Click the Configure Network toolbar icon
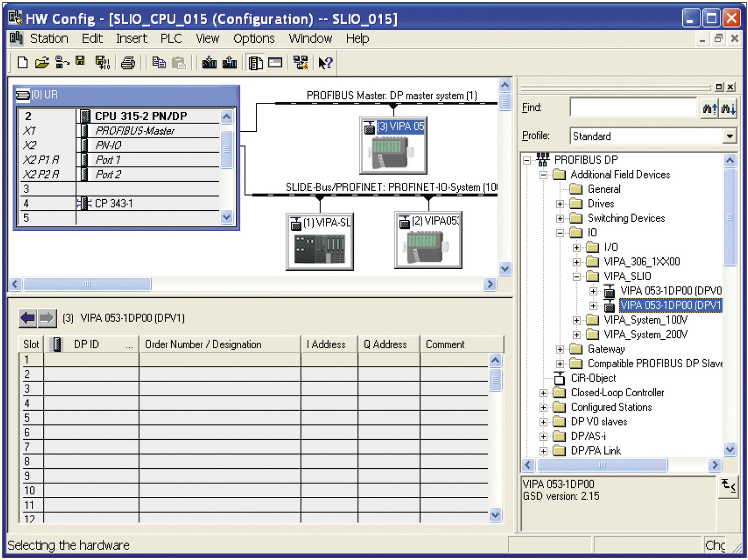The image size is (748, 560). (300, 63)
